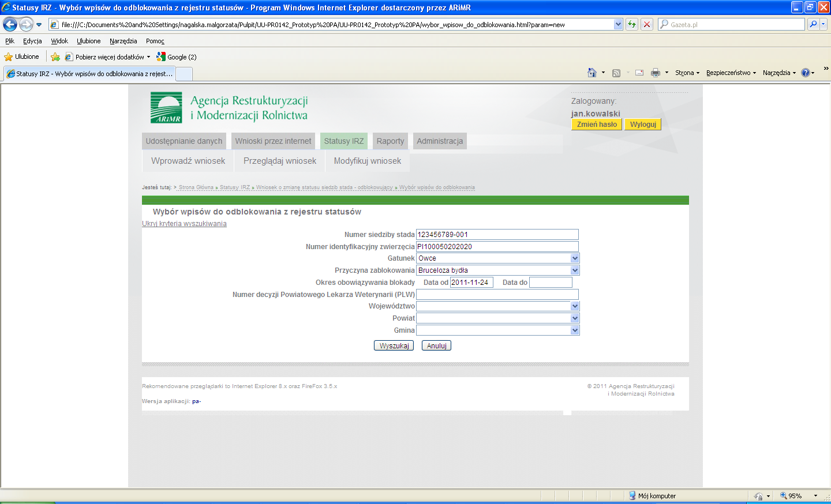Click the browser Back arrow button
The image size is (831, 504).
10,24
